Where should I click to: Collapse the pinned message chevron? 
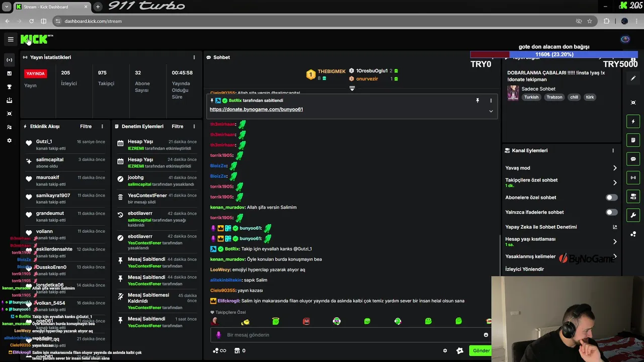click(491, 111)
